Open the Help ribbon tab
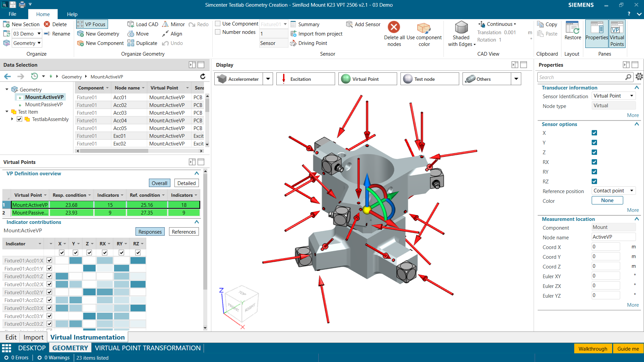Screen dimensions: 644x362 [72, 14]
